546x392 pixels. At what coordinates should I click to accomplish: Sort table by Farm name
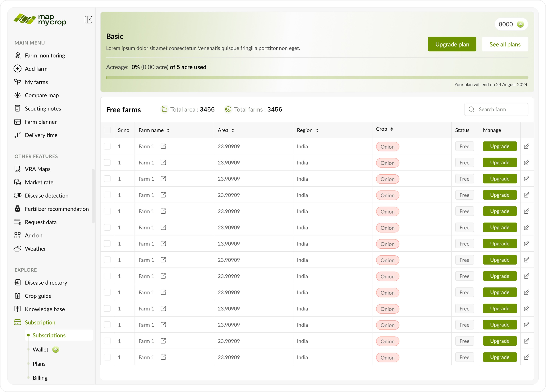(x=168, y=130)
